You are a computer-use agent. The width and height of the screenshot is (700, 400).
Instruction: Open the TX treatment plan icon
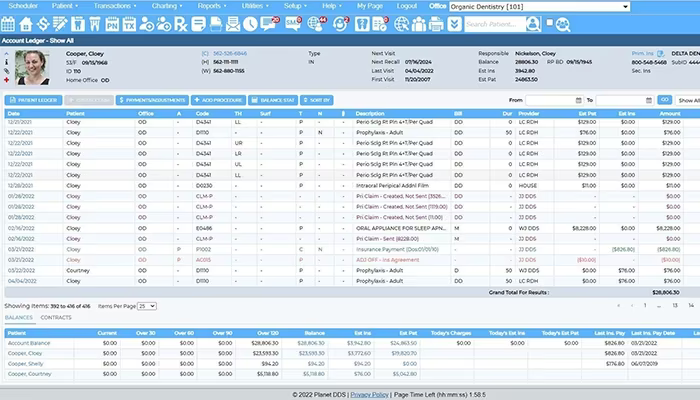[x=129, y=24]
